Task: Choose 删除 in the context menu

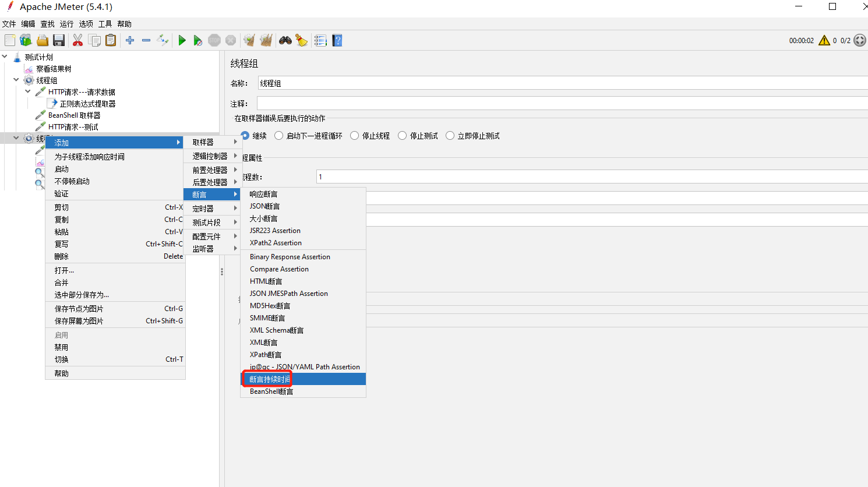Action: click(115, 256)
